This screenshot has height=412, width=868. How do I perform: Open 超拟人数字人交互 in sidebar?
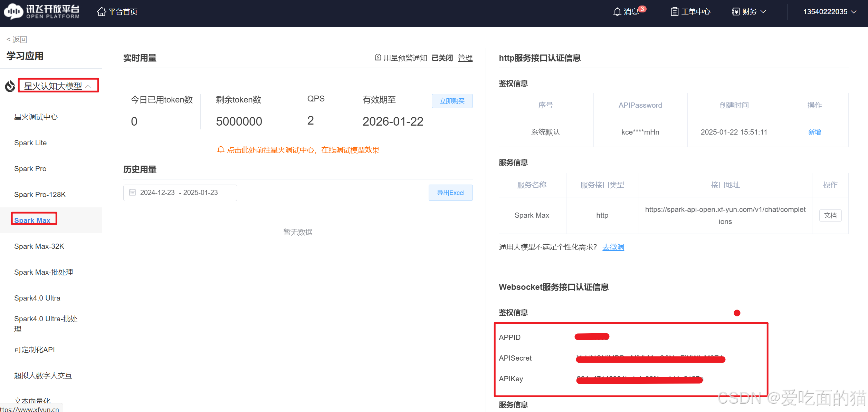point(43,376)
